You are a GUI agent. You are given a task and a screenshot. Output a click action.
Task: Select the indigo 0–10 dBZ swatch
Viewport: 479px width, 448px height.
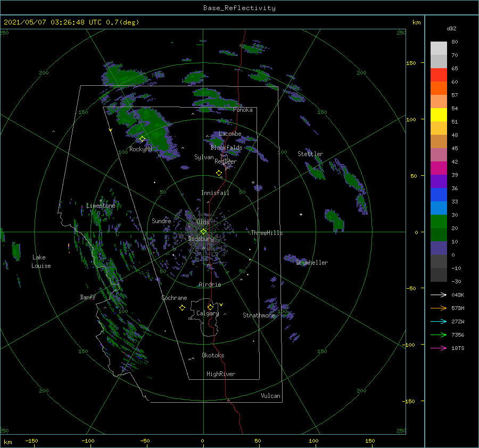point(439,248)
